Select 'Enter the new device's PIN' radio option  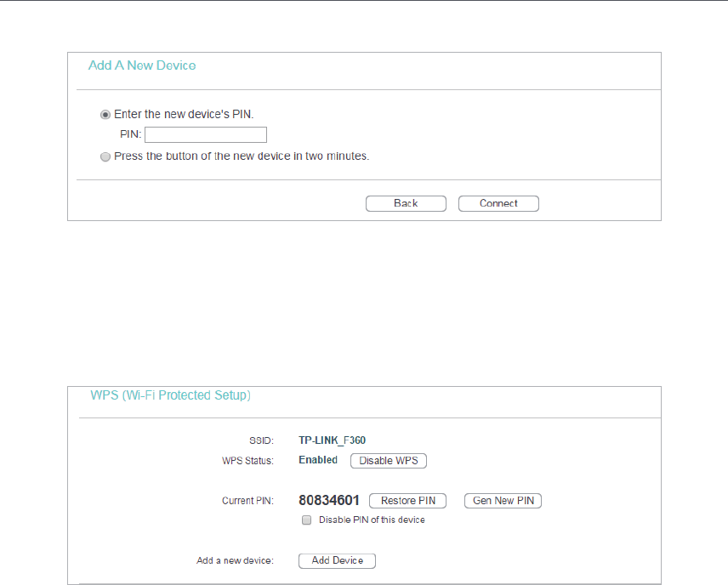(105, 115)
